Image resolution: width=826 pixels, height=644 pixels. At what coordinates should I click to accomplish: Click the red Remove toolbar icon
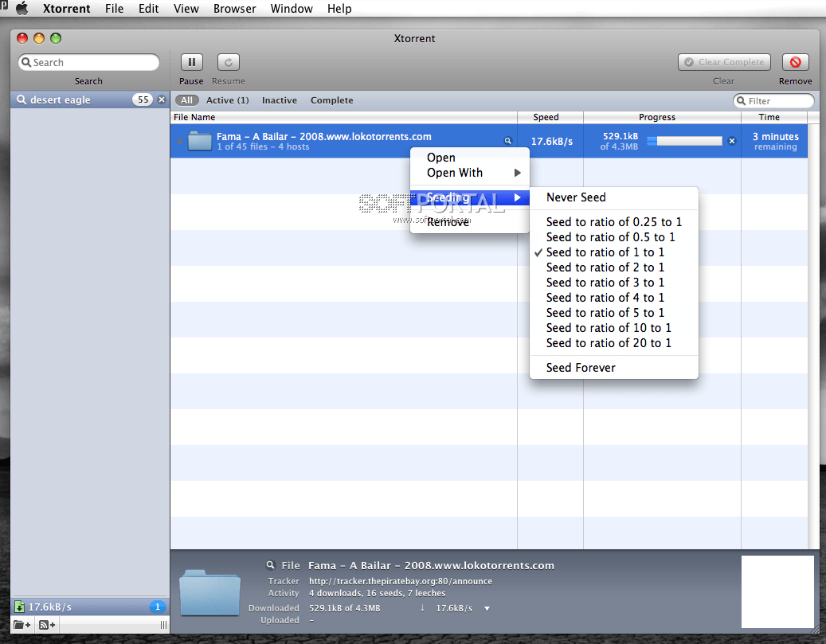[796, 62]
